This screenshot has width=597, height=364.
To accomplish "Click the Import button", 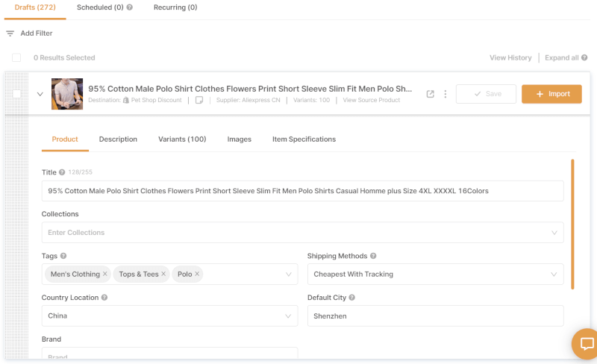I will pyautogui.click(x=551, y=94).
